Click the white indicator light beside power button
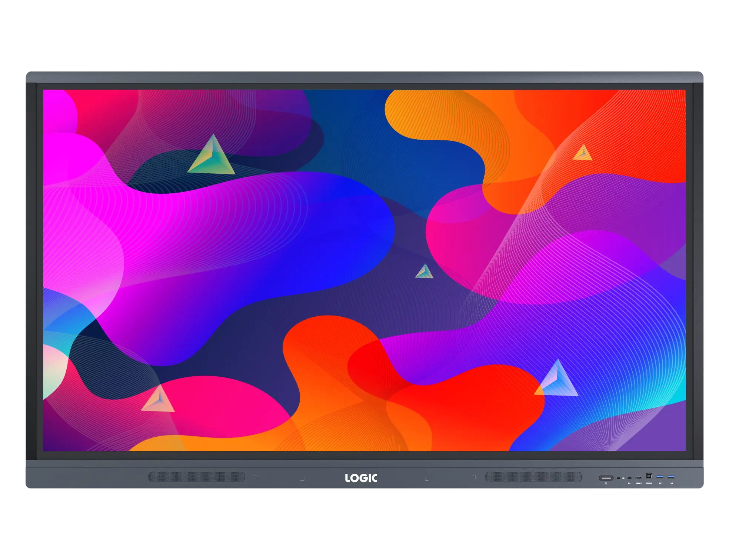729x560 pixels. point(623,478)
